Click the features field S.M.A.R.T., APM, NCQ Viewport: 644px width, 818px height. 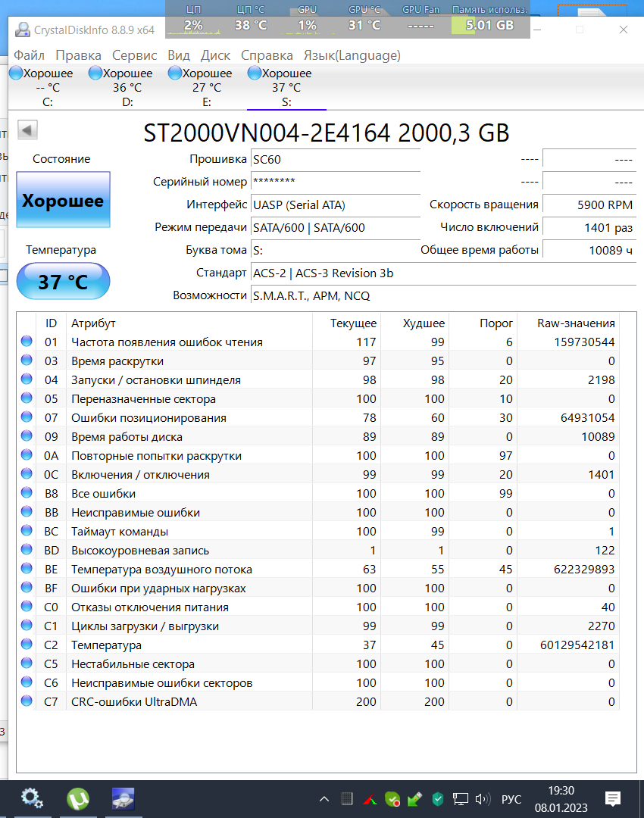[443, 296]
